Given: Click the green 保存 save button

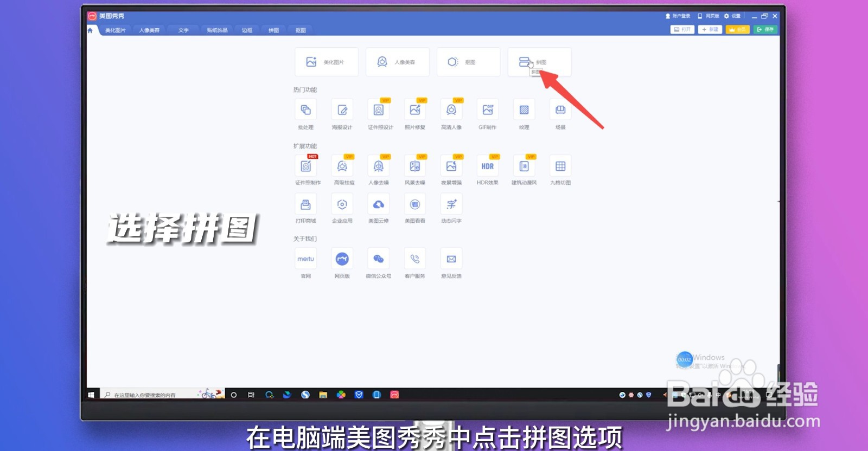Looking at the screenshot, I should [x=765, y=29].
